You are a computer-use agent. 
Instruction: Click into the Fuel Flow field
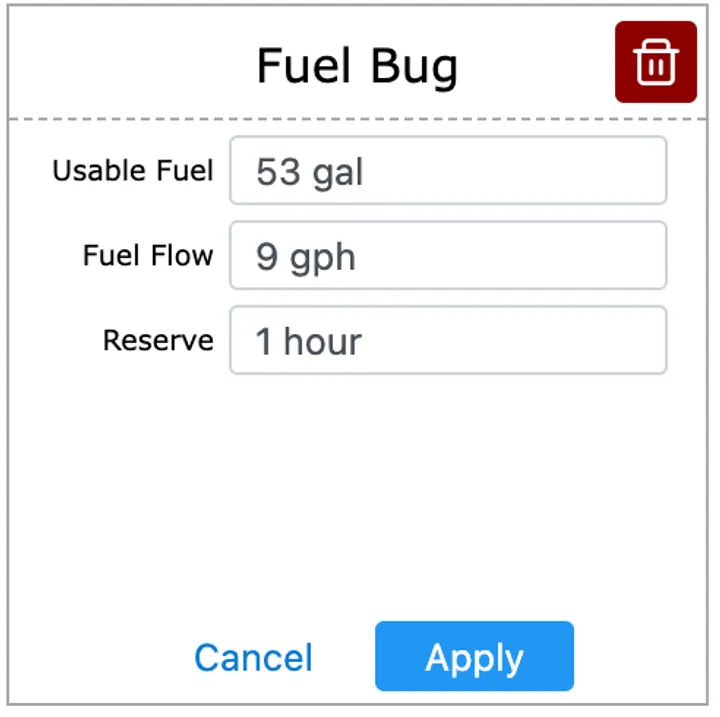coord(448,256)
